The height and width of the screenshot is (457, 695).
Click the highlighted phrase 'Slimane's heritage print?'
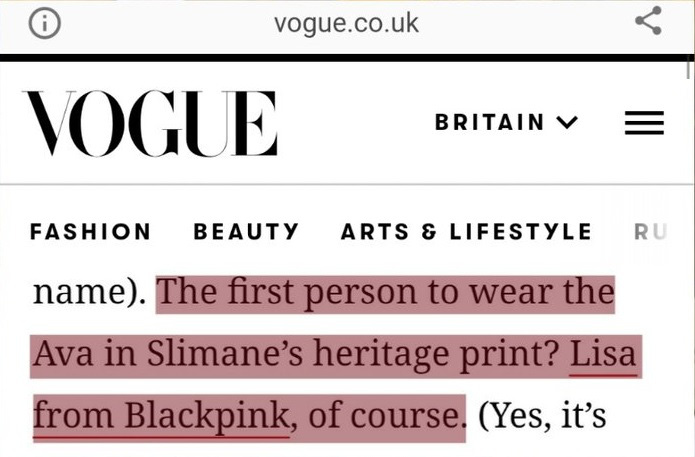tap(355, 354)
